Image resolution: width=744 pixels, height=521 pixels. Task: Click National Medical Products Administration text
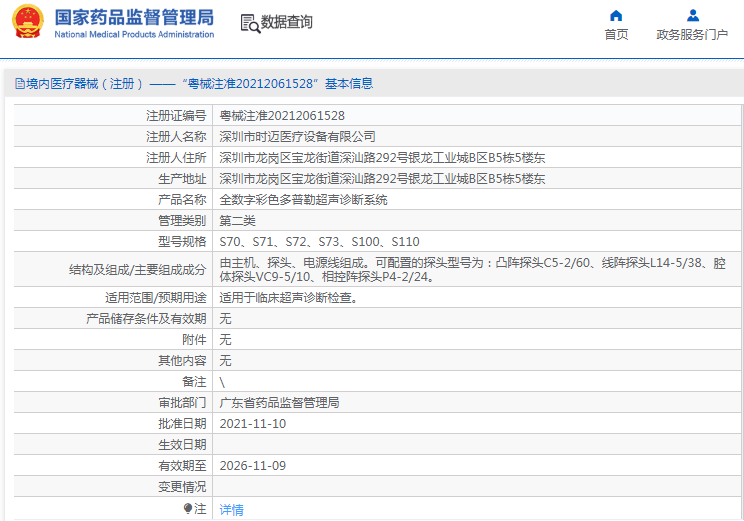point(134,34)
